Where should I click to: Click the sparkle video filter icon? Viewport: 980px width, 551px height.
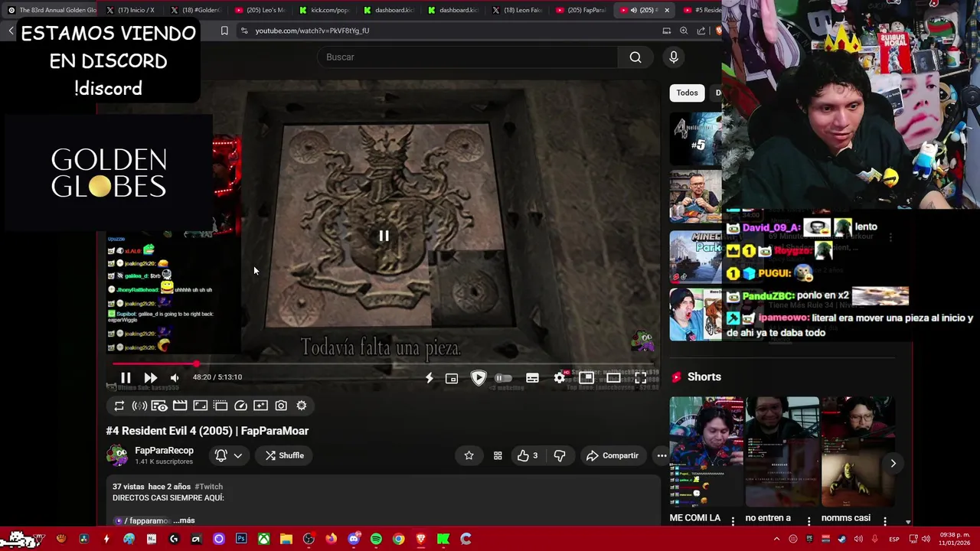[x=260, y=406]
